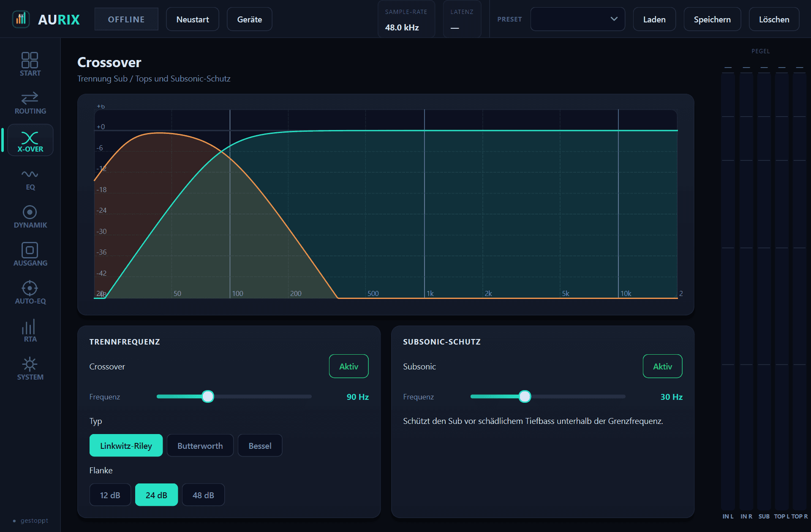Click the Crossover frequency slider track

(x=234, y=396)
